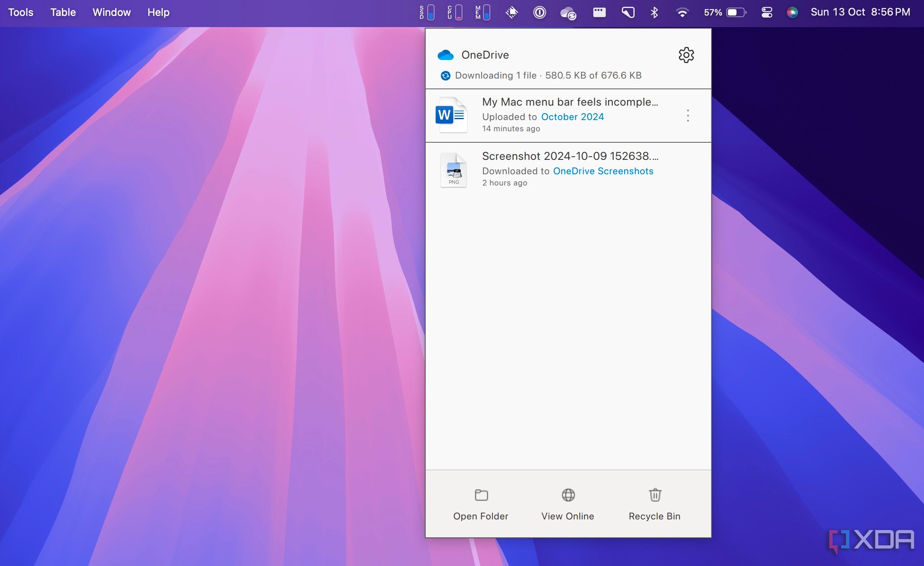Click the OneDrive cloud logo in panel header

click(x=445, y=55)
